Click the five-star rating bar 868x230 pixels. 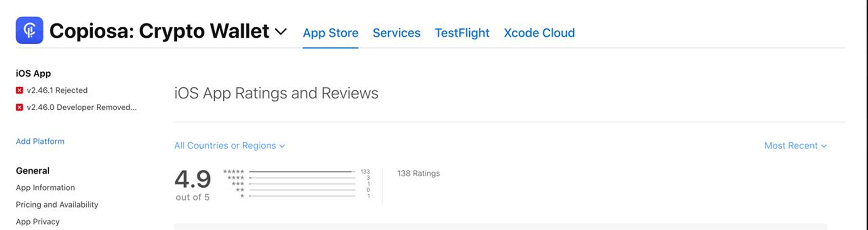coord(302,172)
